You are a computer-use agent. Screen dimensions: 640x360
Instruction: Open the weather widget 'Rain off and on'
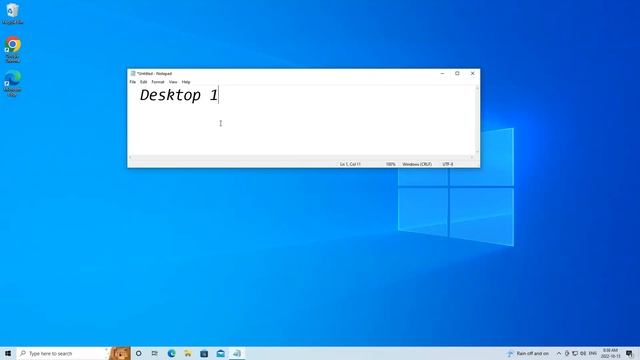point(528,353)
